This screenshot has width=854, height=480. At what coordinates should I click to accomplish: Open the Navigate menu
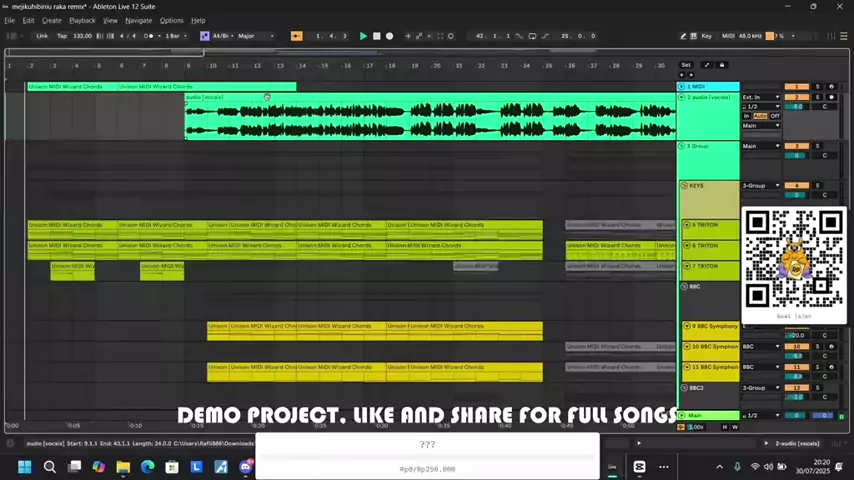[x=138, y=20]
